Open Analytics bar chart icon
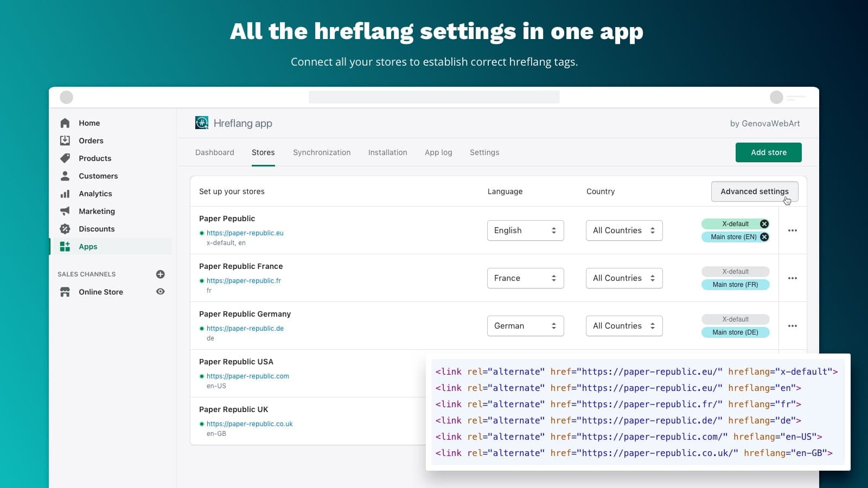 tap(65, 194)
